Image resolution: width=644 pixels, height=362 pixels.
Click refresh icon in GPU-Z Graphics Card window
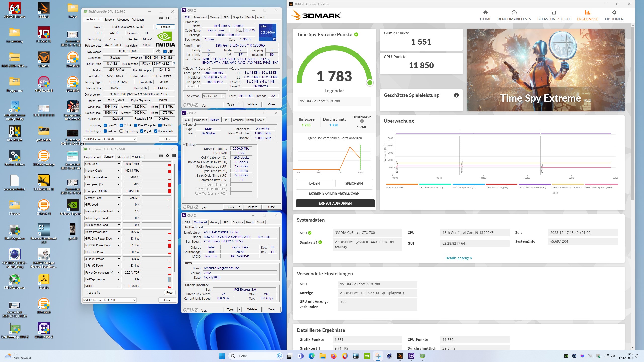pyautogui.click(x=168, y=18)
